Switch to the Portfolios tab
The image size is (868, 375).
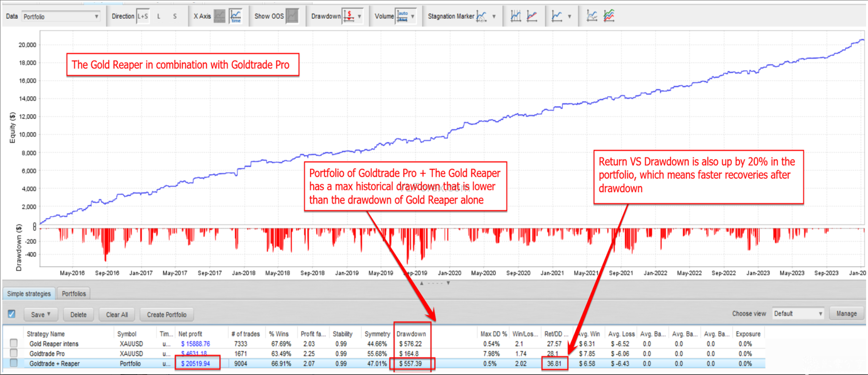(x=74, y=294)
